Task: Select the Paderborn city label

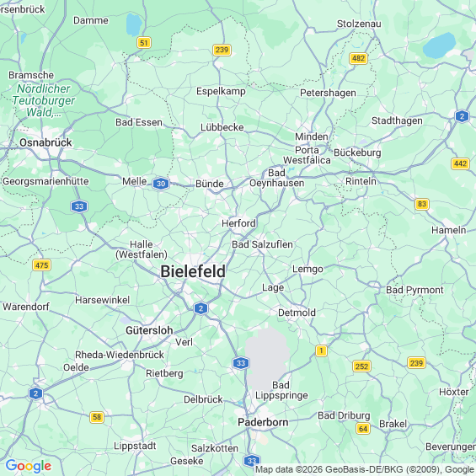Action: coord(263,422)
